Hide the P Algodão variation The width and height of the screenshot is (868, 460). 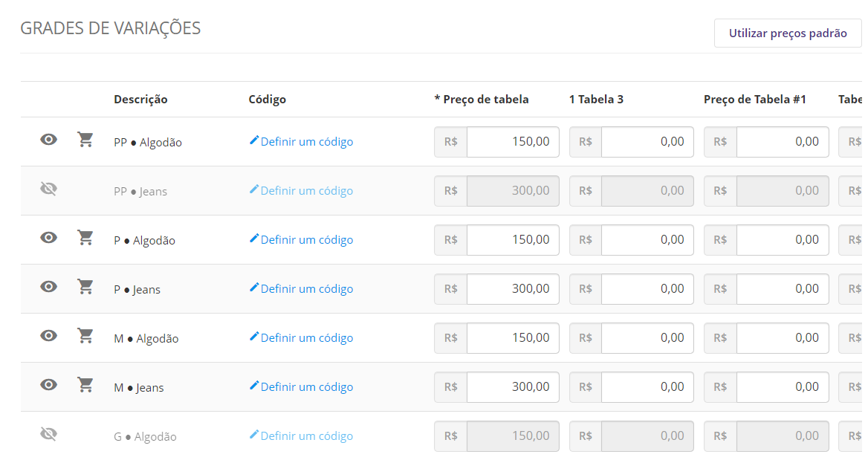click(x=49, y=238)
